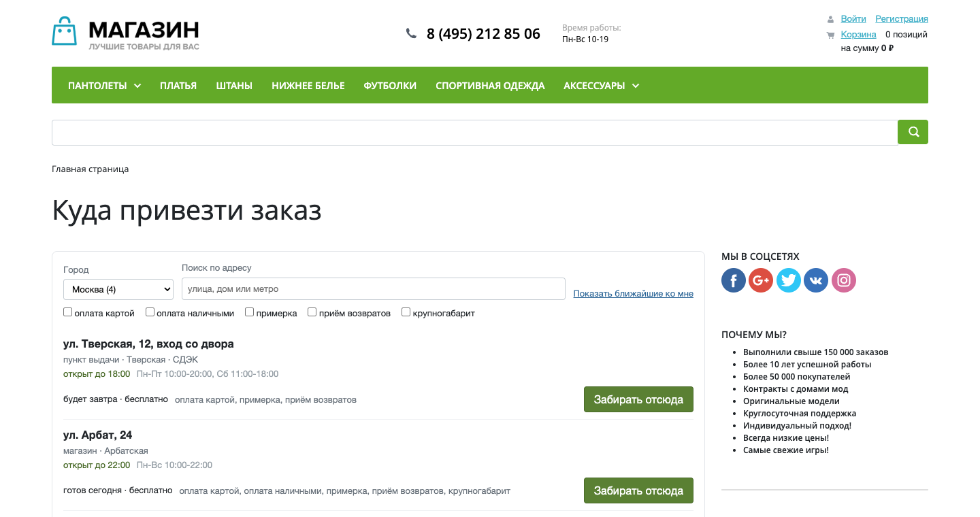Viewport: 980px width, 517px height.
Task: Open the Нижнее бельё category
Action: click(x=308, y=86)
